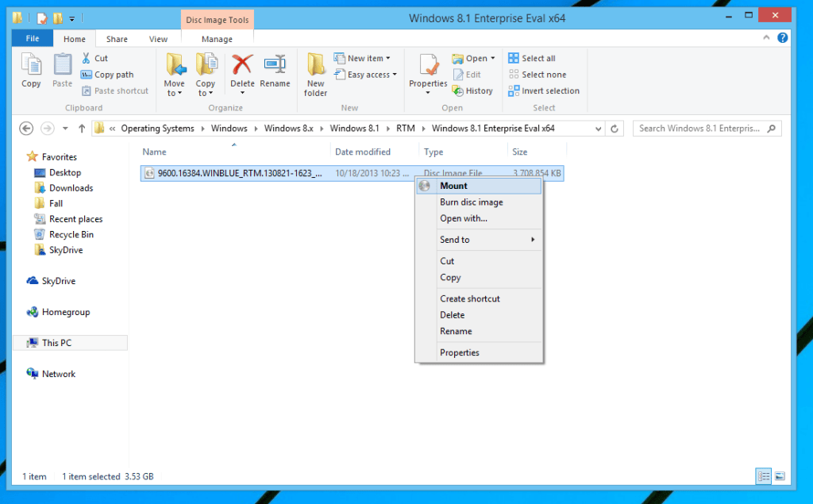Refresh the current folder view

615,129
